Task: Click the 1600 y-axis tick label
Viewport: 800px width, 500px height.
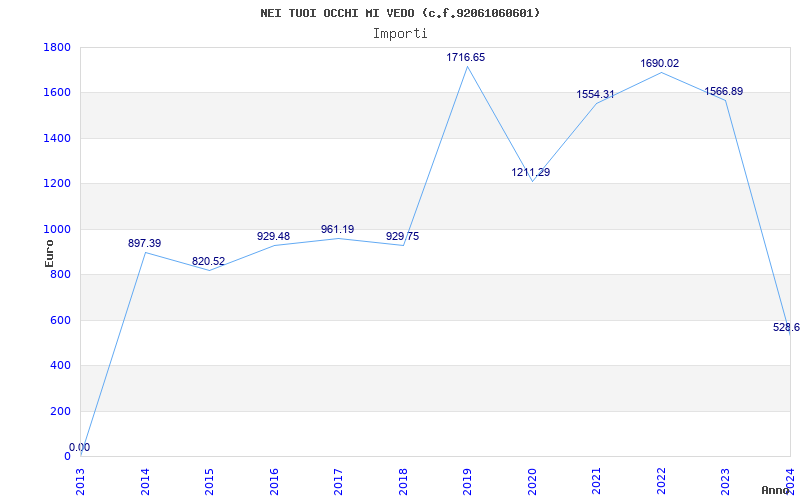Action: (57, 93)
